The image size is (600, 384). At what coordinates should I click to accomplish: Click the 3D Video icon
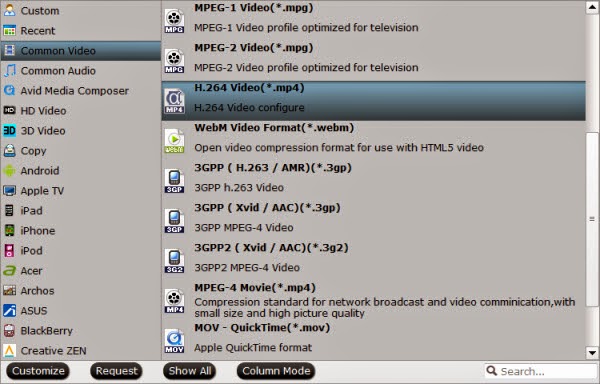point(10,130)
